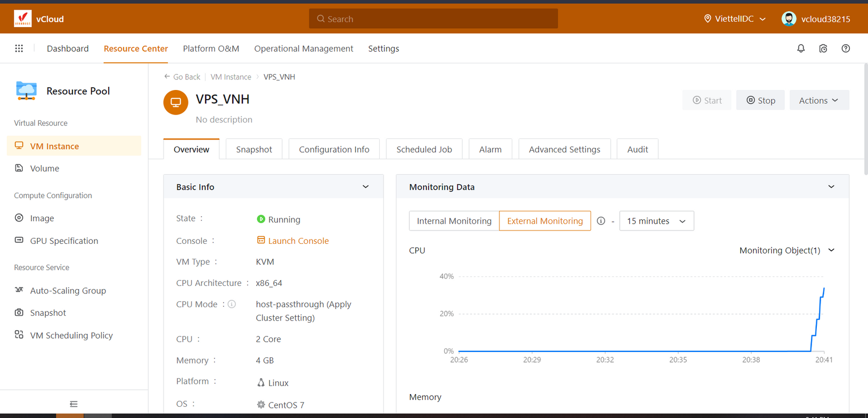Click the Launch Console window icon
This screenshot has width=868, height=418.
coord(261,240)
